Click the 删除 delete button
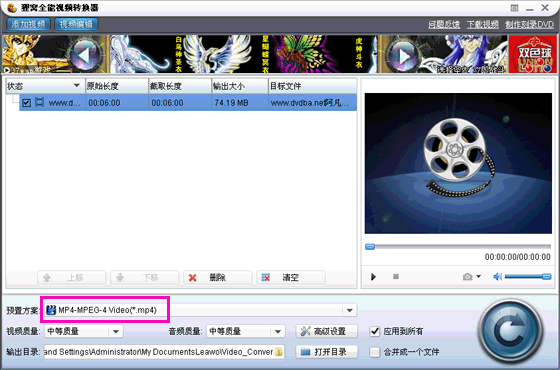The height and width of the screenshot is (370, 560). point(218,278)
